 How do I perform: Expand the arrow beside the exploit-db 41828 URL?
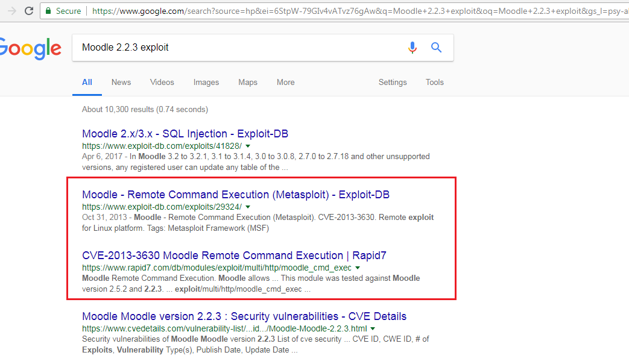tap(248, 146)
